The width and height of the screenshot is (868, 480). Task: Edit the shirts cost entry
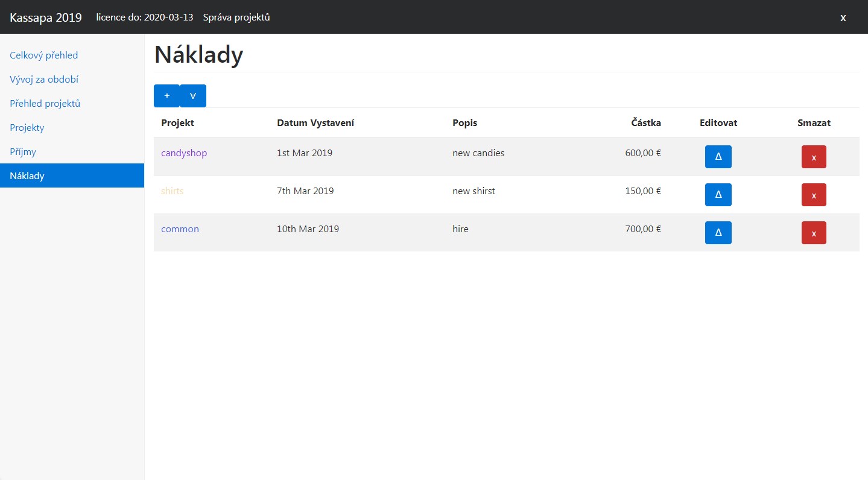[x=718, y=195]
